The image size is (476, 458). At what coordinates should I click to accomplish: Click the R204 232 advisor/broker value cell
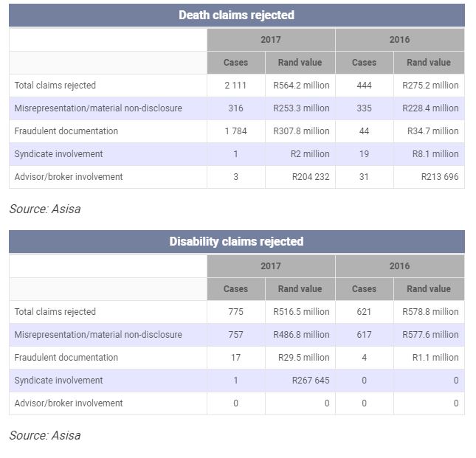tap(310, 177)
